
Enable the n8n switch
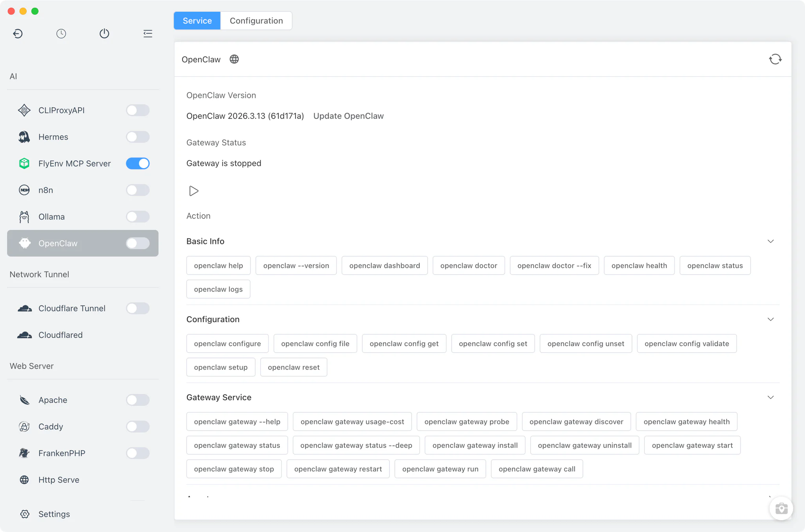click(x=138, y=190)
